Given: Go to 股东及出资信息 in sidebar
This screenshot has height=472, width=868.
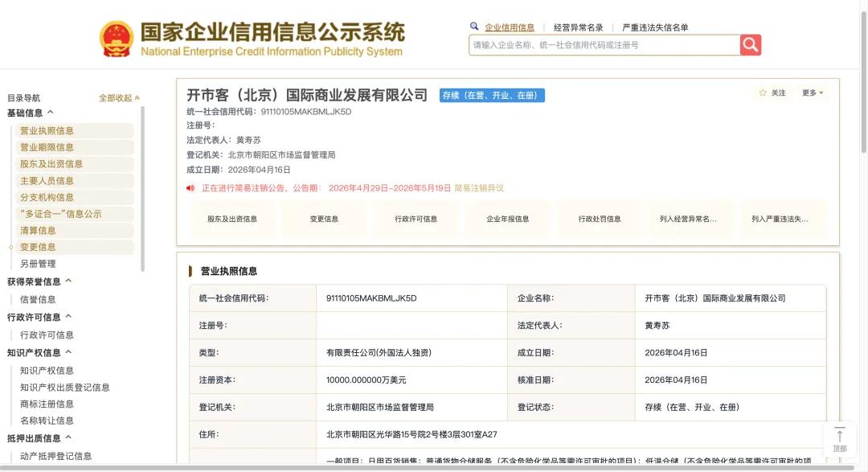Looking at the screenshot, I should pos(73,164).
